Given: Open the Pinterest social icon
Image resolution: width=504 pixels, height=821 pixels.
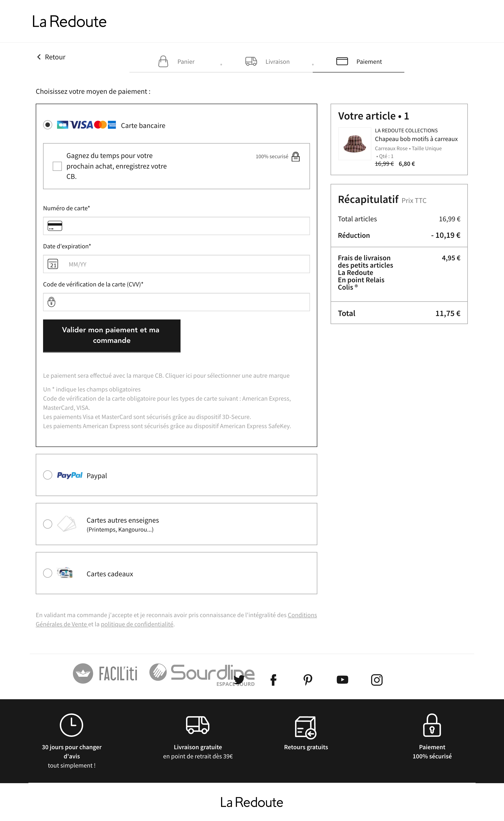Looking at the screenshot, I should point(308,680).
